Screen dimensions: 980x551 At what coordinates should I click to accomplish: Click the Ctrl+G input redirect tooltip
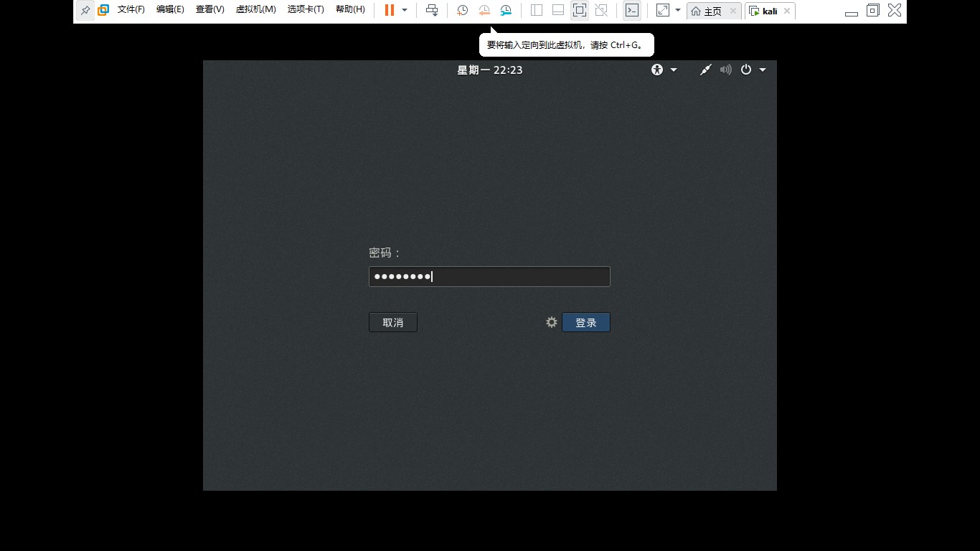click(x=567, y=44)
